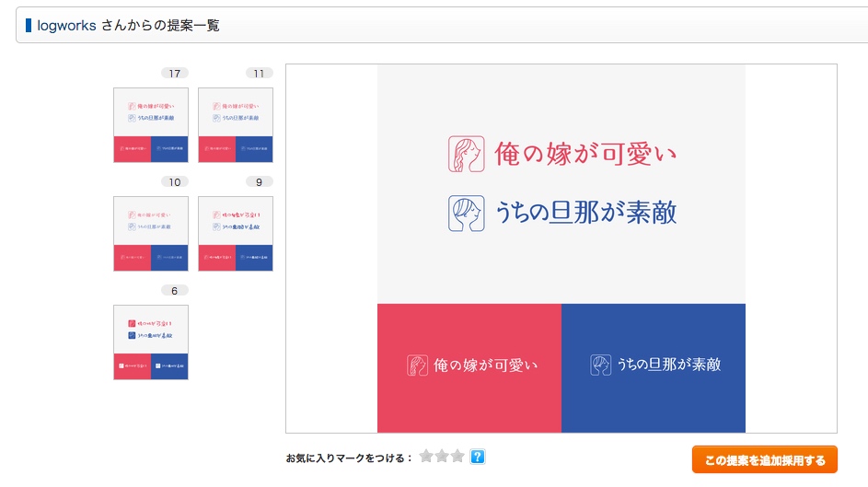Click the さんからの提案一覧 heading text
This screenshot has width=868, height=487.
(x=160, y=26)
